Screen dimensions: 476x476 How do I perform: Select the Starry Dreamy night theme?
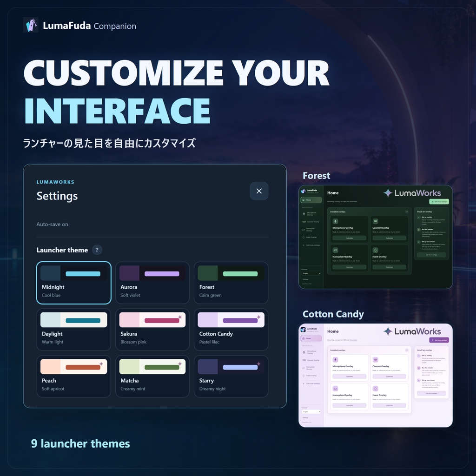click(x=231, y=376)
